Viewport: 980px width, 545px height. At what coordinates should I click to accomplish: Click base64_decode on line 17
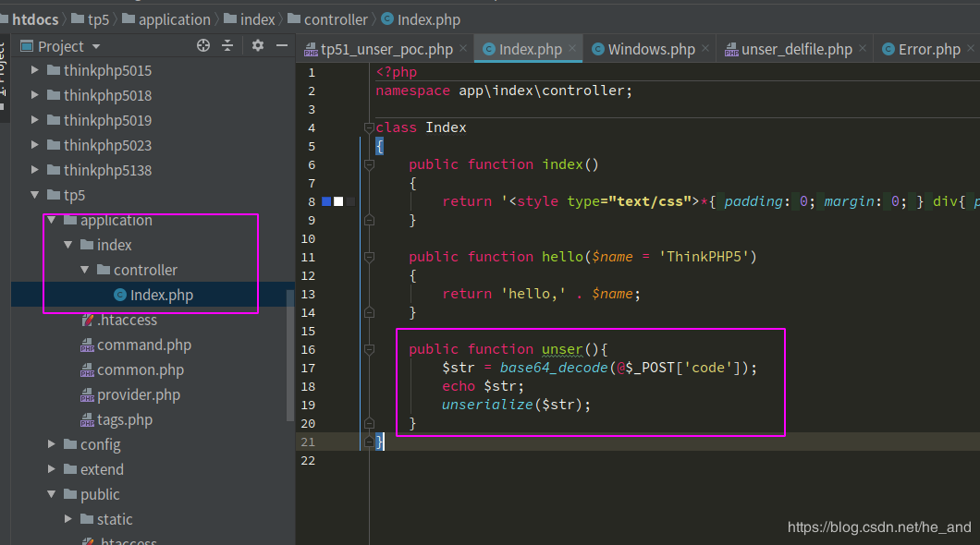pyautogui.click(x=554, y=368)
